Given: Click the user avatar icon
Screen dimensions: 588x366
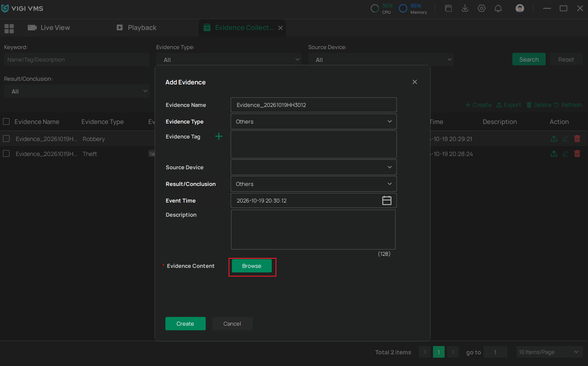Looking at the screenshot, I should (x=519, y=8).
